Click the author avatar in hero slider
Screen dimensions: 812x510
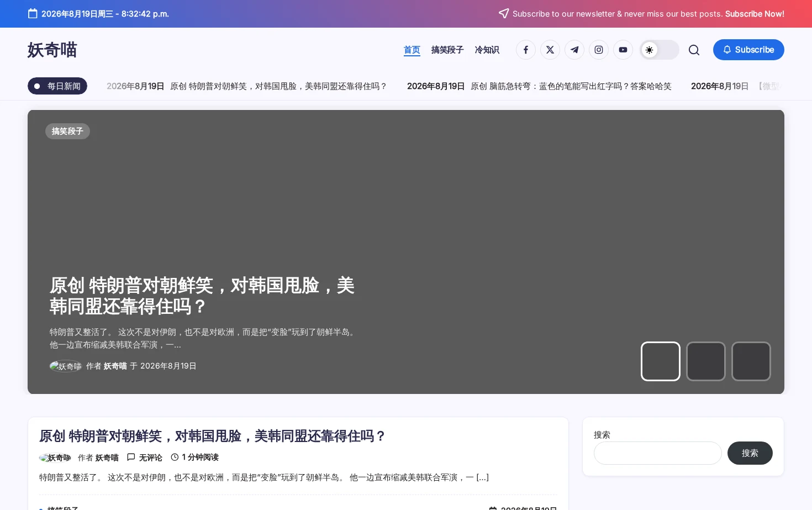pos(66,366)
